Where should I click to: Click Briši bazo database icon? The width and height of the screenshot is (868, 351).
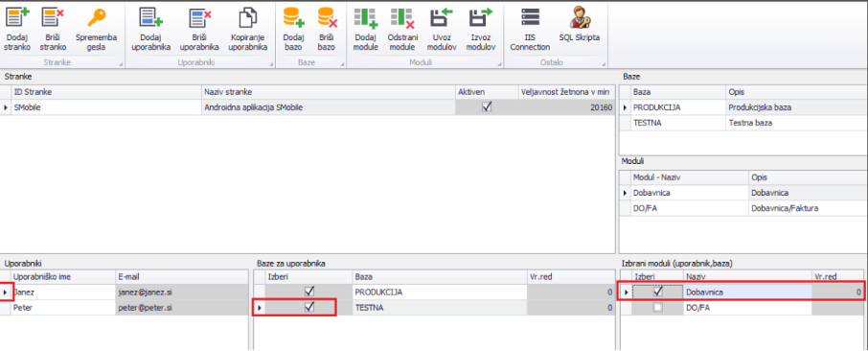click(x=327, y=18)
